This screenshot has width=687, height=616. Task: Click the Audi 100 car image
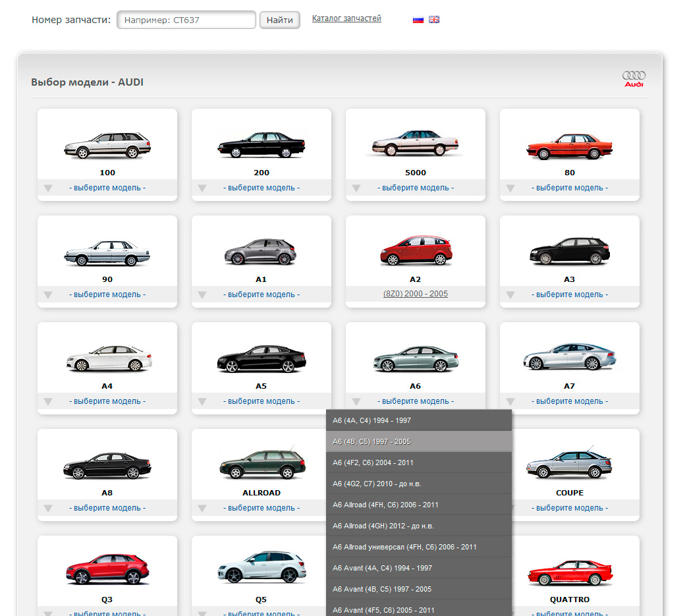(x=107, y=145)
